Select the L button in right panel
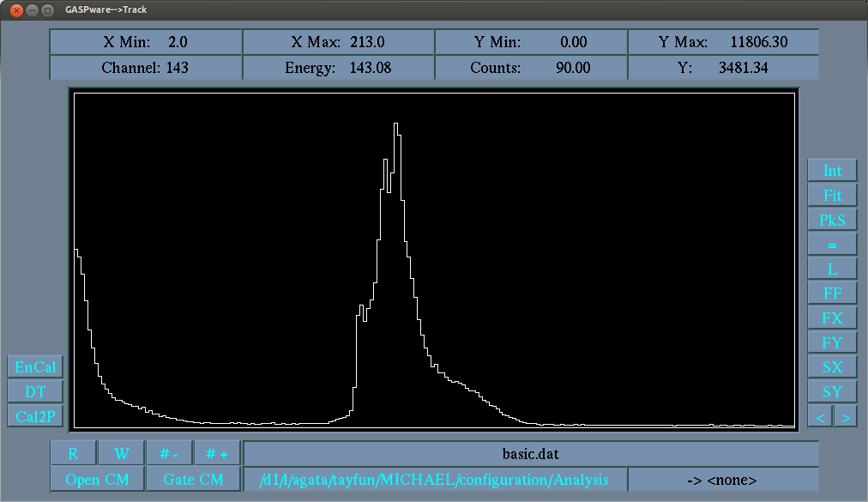 (832, 269)
